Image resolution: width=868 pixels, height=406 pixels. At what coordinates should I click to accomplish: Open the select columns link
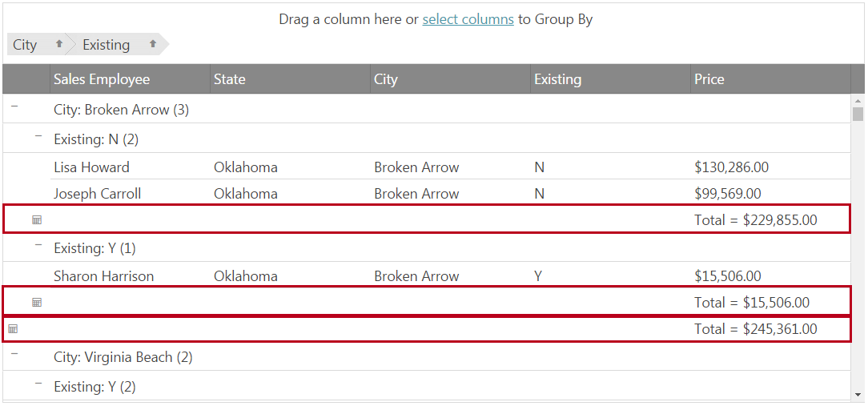(468, 19)
